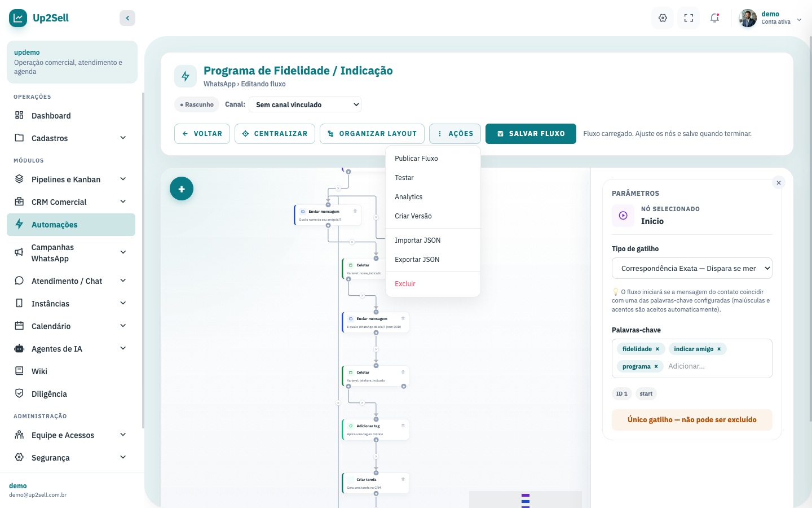
Task: Open the Wiki book icon
Action: pos(19,371)
